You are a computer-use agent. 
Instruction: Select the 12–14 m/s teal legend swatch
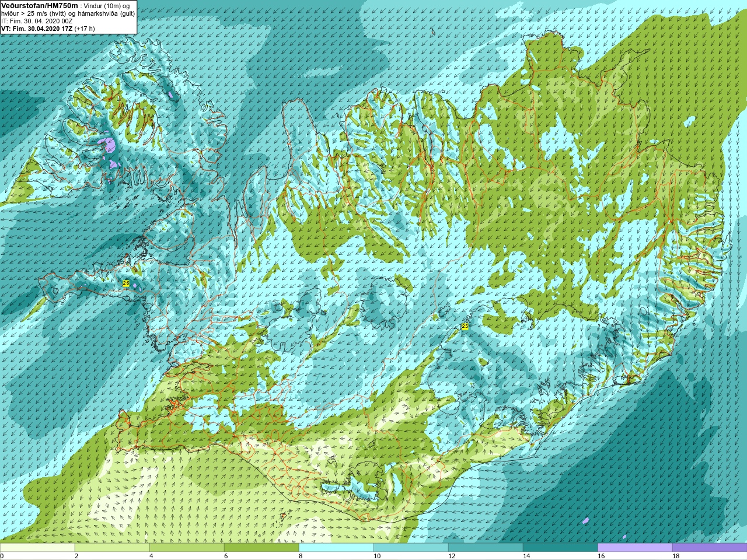click(486, 548)
